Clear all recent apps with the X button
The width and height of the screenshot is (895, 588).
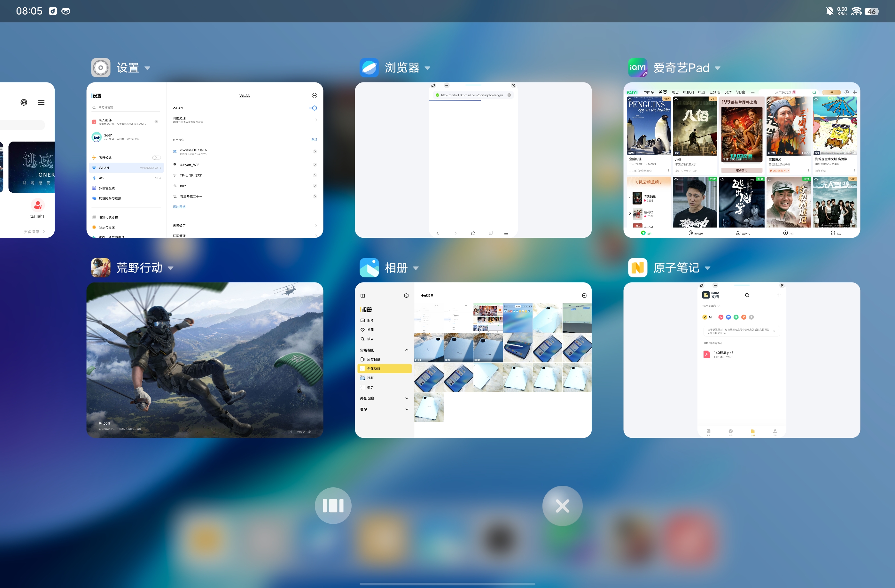[x=562, y=506]
